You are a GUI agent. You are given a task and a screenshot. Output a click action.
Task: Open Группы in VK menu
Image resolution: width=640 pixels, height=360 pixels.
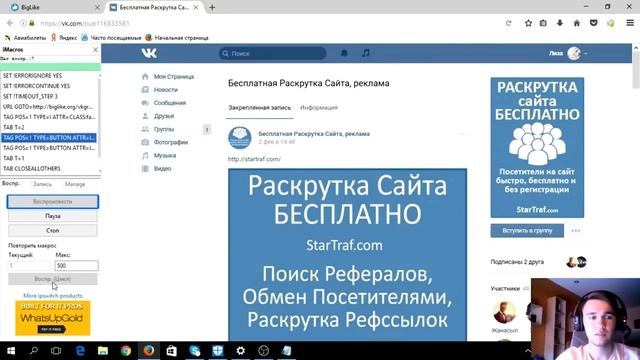tap(164, 129)
